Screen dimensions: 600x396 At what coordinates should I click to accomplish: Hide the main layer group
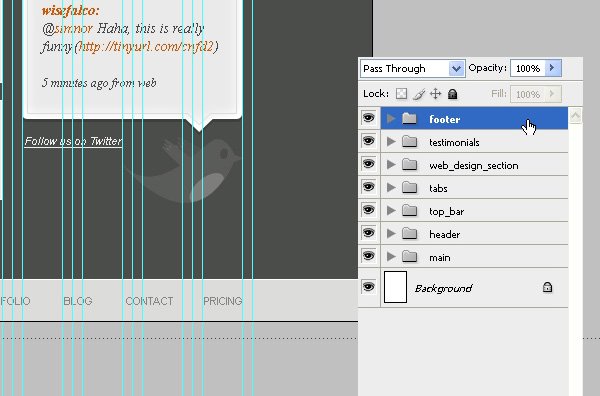[x=368, y=256]
